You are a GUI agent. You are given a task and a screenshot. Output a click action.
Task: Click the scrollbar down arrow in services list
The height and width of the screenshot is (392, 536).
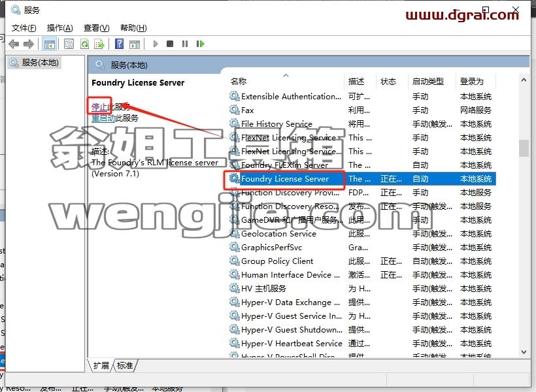[524, 352]
